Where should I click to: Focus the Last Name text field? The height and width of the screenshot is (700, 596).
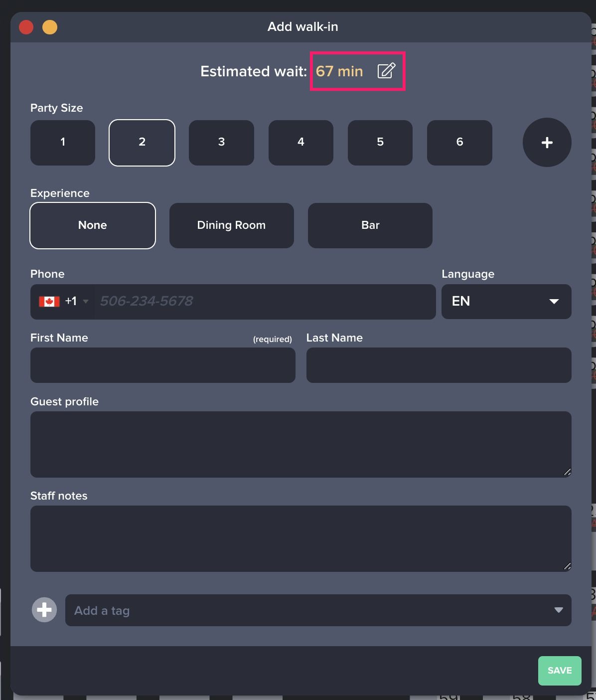click(x=439, y=365)
